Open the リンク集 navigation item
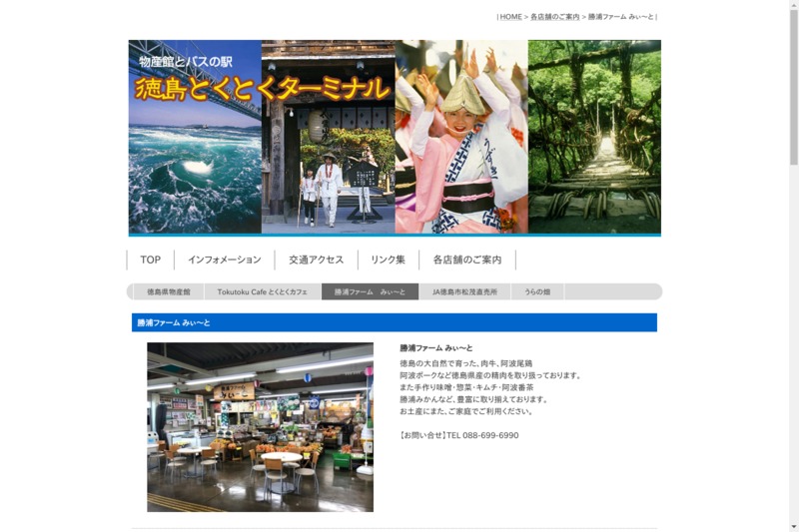This screenshot has width=799, height=532. point(388,260)
